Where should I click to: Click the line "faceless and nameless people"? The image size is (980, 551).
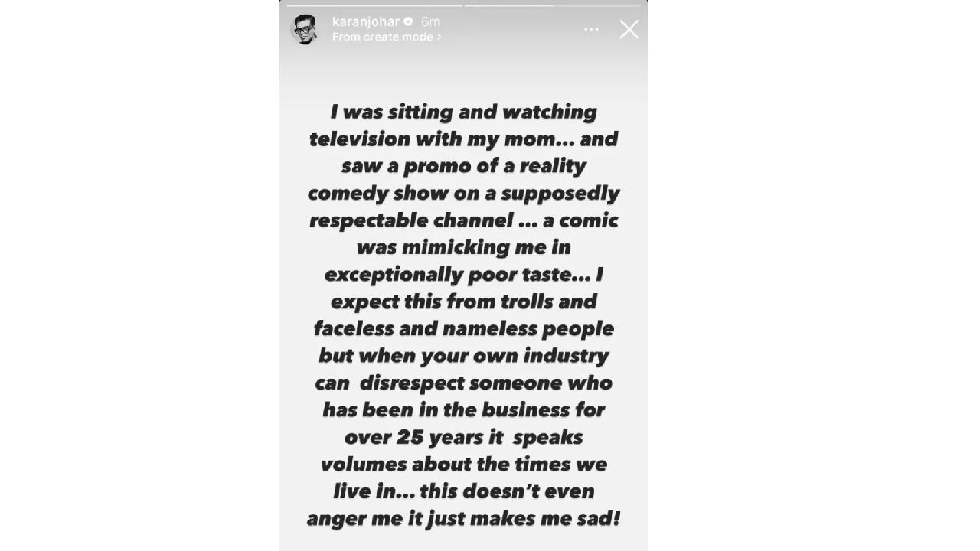[463, 329]
